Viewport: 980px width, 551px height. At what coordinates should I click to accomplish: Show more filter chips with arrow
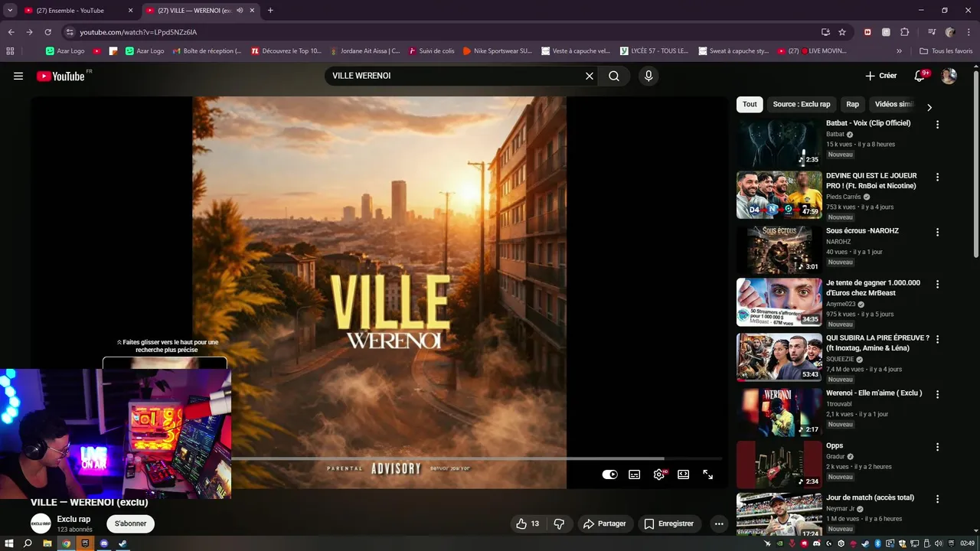pos(929,107)
